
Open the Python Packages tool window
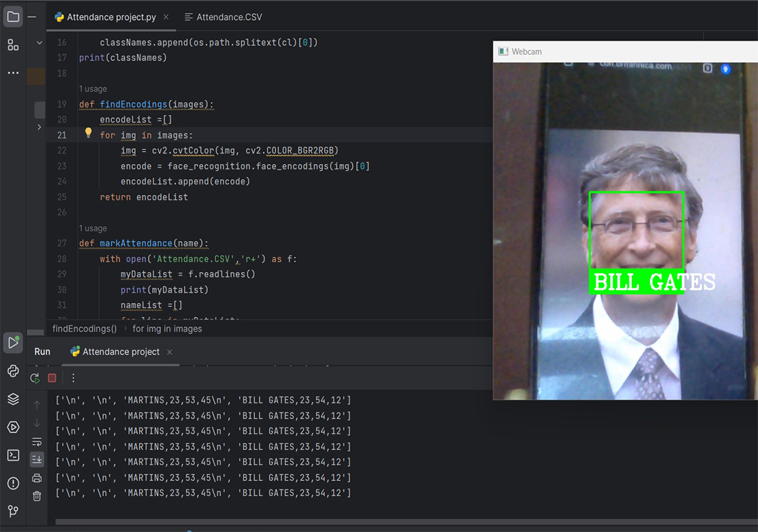pos(13,371)
